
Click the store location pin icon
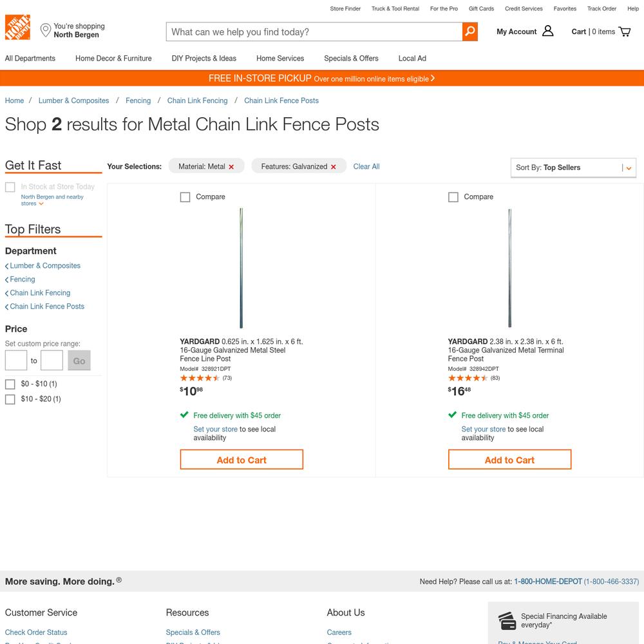pyautogui.click(x=46, y=30)
